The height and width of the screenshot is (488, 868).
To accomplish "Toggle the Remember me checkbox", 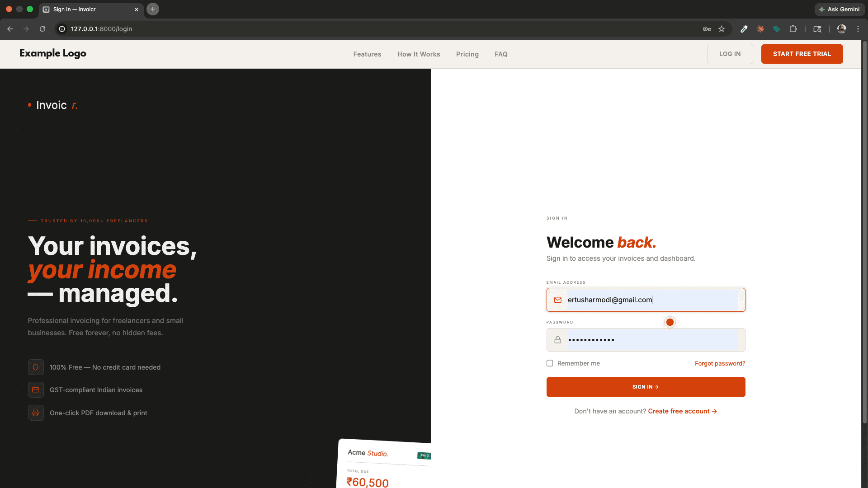I will coord(550,363).
